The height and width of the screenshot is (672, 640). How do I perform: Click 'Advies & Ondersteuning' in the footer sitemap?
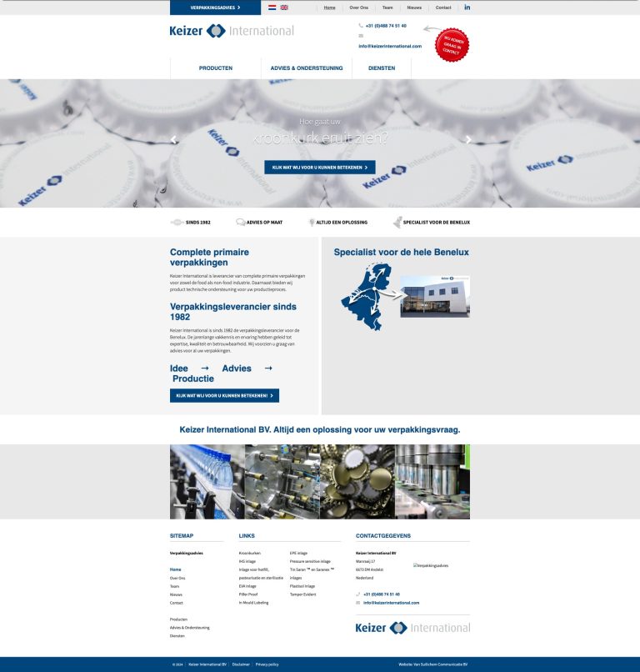[190, 628]
